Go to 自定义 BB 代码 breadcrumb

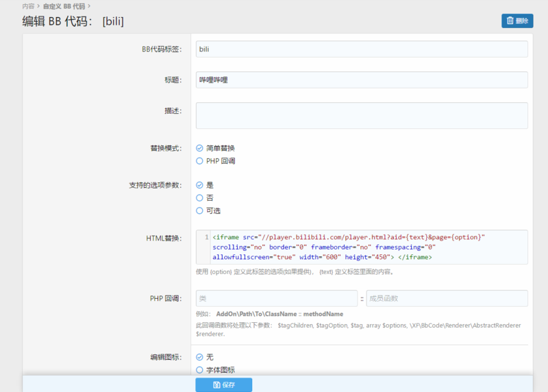(x=64, y=6)
